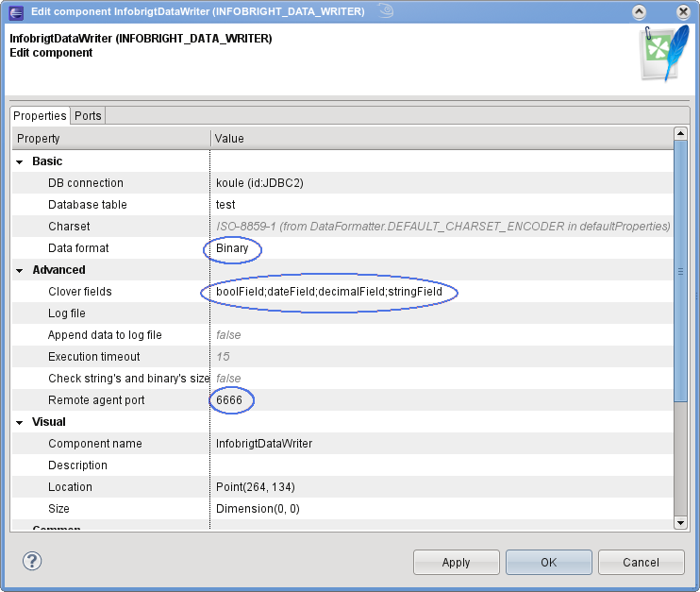Open the help question mark icon
The height and width of the screenshot is (592, 700).
pyautogui.click(x=32, y=561)
